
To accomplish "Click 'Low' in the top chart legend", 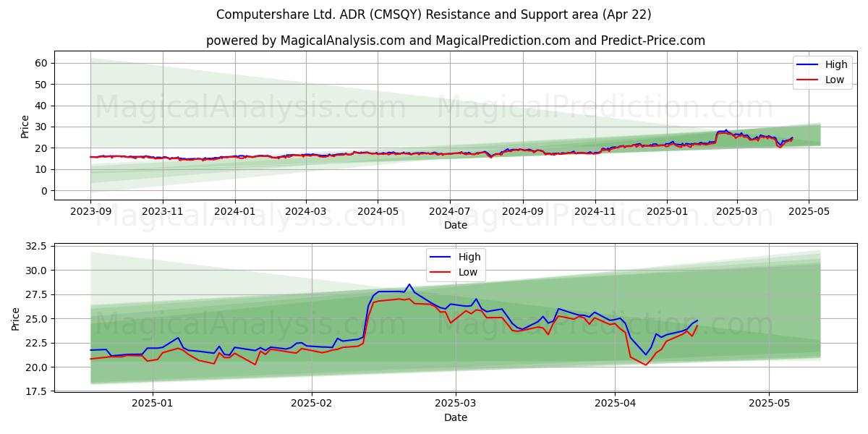I will 835,80.
